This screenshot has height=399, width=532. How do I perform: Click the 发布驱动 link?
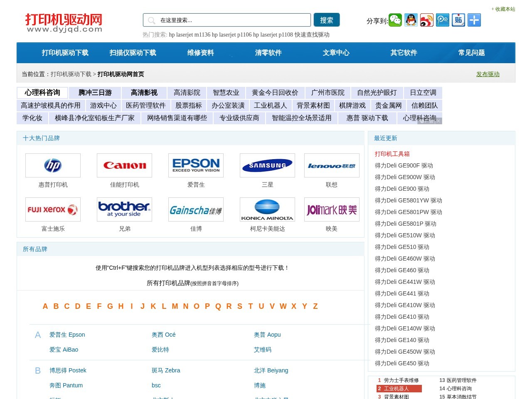point(488,74)
